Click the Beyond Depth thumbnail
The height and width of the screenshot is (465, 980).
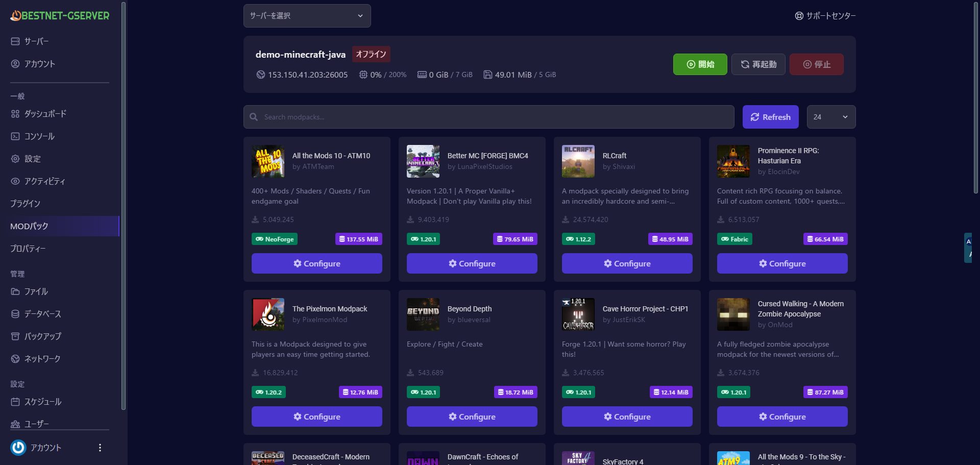click(423, 314)
